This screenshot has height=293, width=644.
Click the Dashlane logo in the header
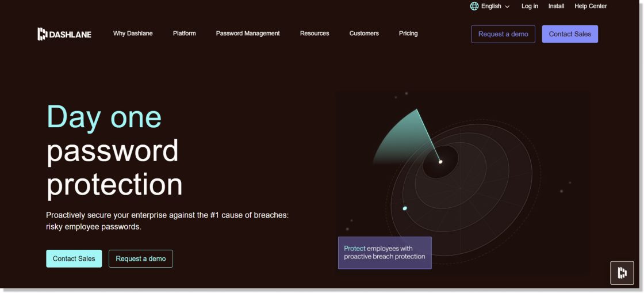coord(64,34)
